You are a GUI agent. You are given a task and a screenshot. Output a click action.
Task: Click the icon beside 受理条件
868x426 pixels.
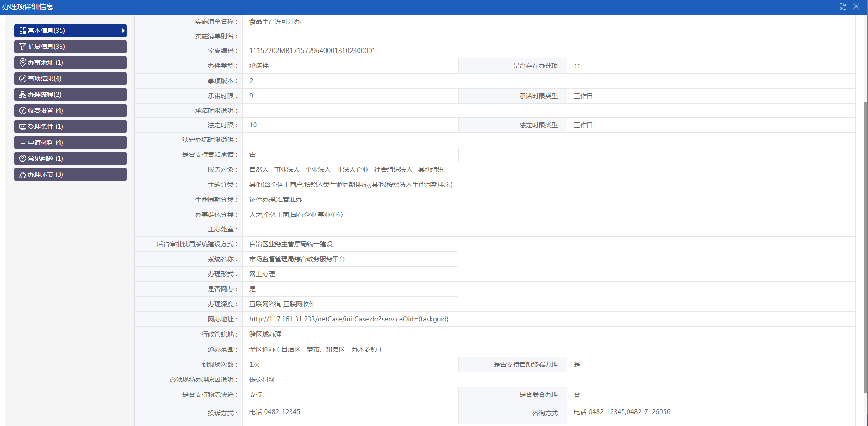(x=22, y=126)
